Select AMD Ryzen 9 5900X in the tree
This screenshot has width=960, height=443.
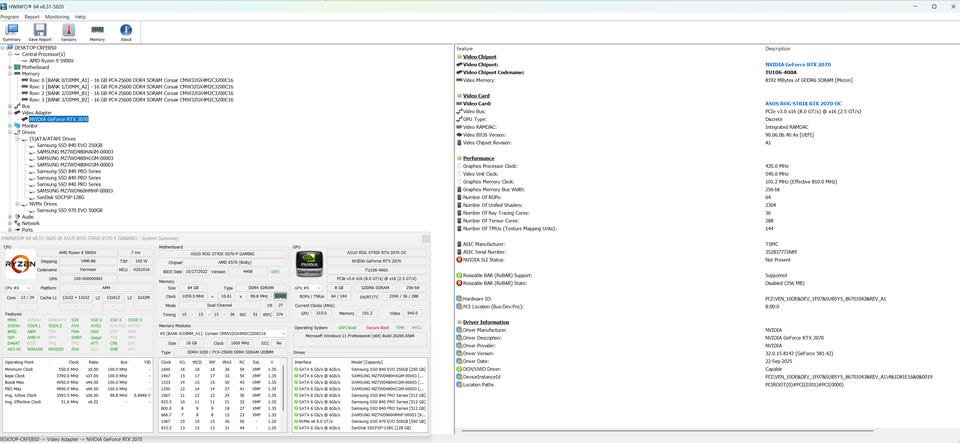click(x=51, y=61)
